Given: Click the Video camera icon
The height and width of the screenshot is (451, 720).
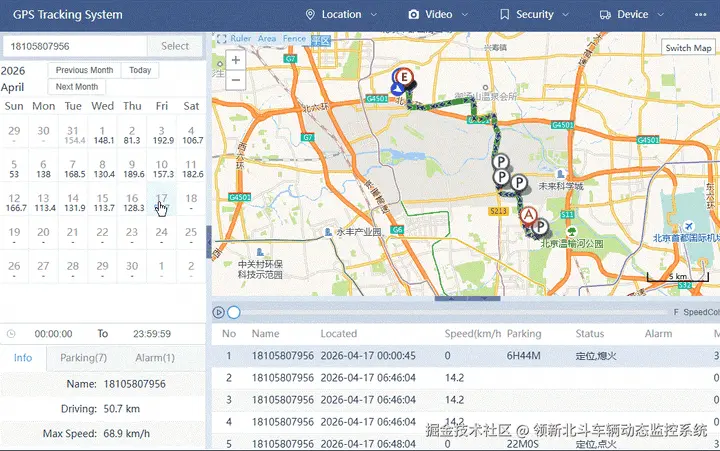Looking at the screenshot, I should coord(414,15).
